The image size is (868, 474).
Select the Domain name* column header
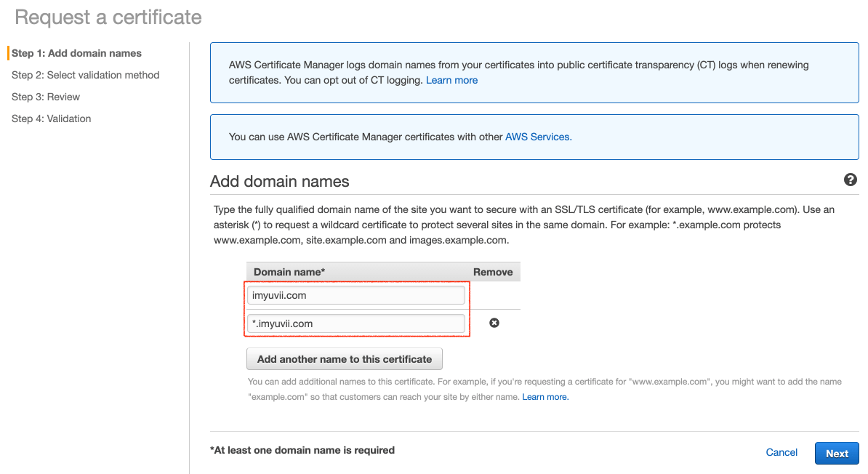click(289, 272)
